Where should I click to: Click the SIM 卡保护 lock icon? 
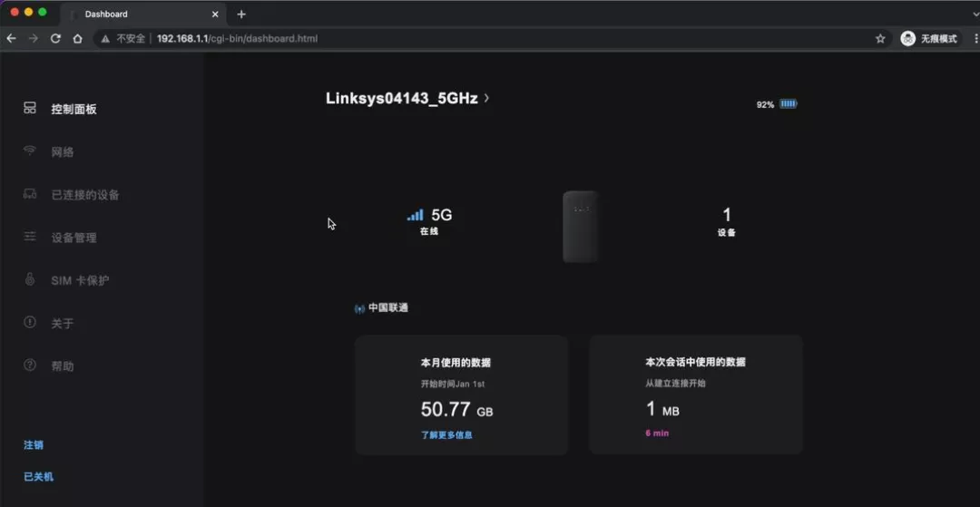pos(29,279)
